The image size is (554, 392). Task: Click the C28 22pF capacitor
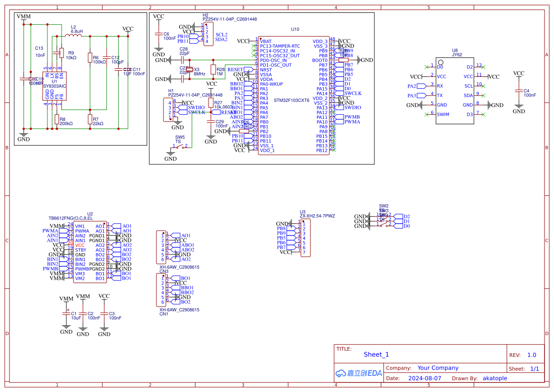click(x=182, y=60)
